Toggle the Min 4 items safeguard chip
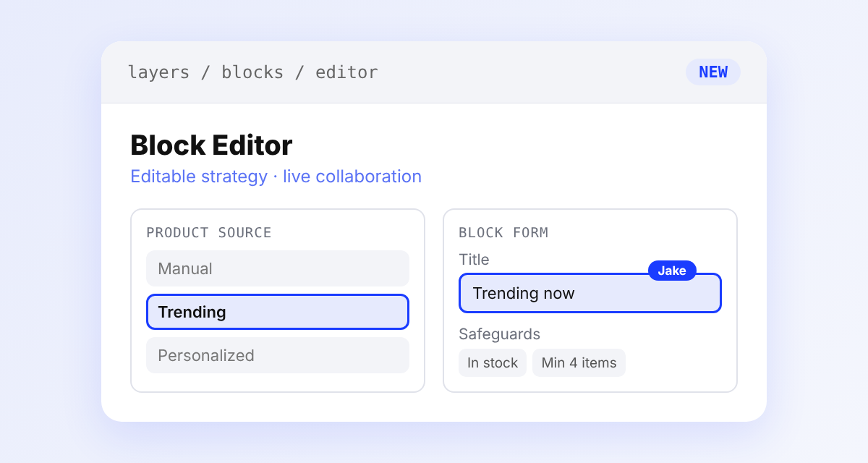 579,362
